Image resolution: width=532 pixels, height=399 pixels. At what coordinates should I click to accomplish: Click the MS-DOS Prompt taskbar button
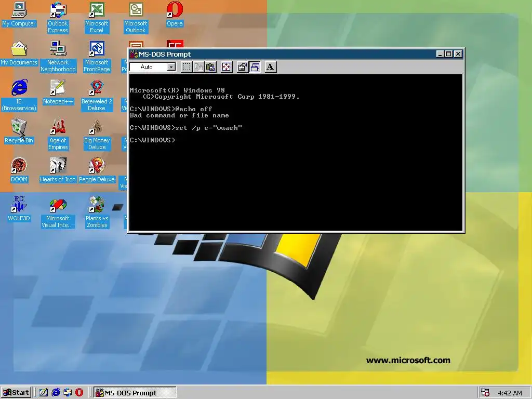point(135,393)
